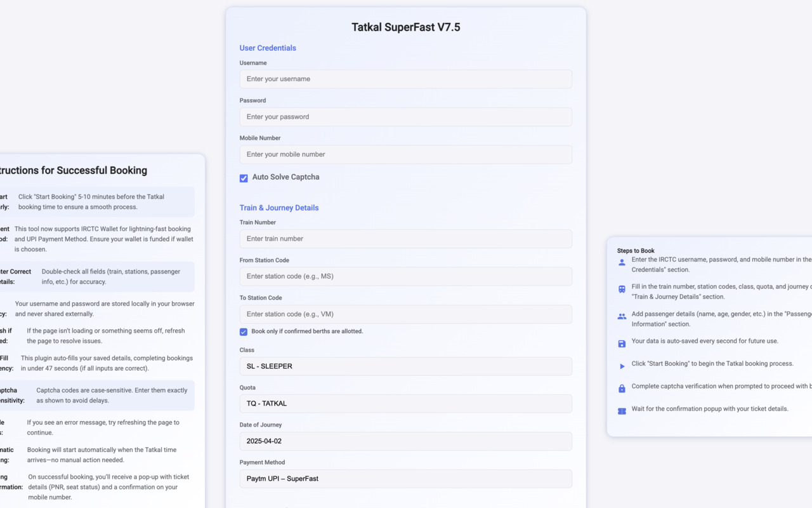Click the From Station Code field

point(405,276)
